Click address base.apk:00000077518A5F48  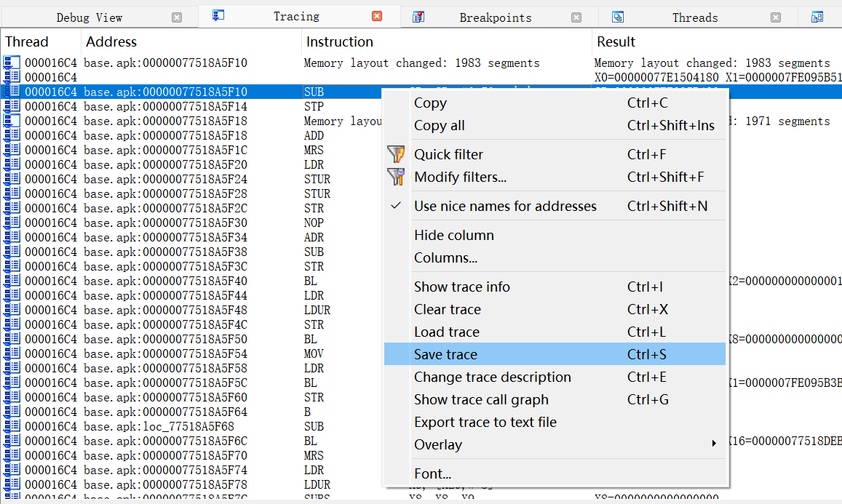[x=165, y=310]
